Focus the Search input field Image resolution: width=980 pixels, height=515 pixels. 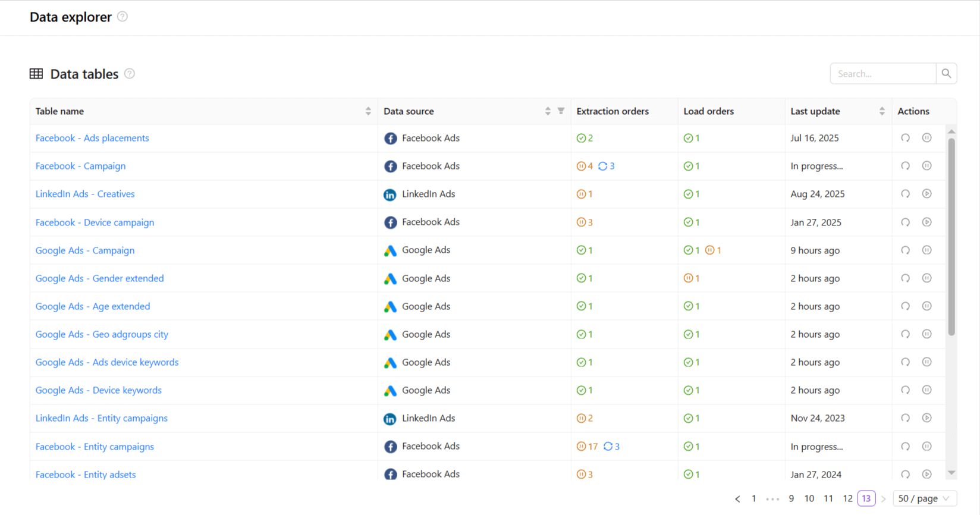883,74
